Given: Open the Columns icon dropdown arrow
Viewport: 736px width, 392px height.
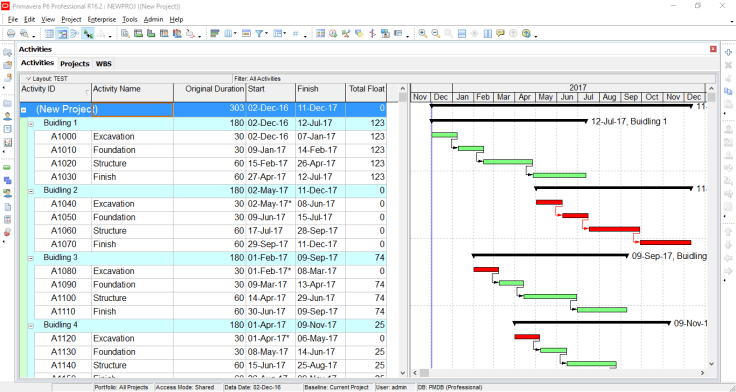Looking at the screenshot, I should pyautogui.click(x=235, y=33).
